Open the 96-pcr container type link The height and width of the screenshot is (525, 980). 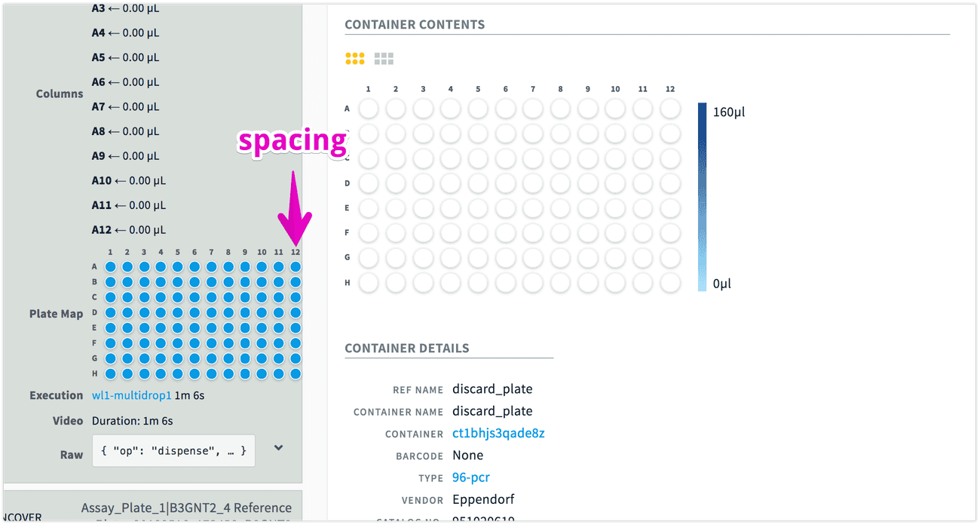[470, 477]
